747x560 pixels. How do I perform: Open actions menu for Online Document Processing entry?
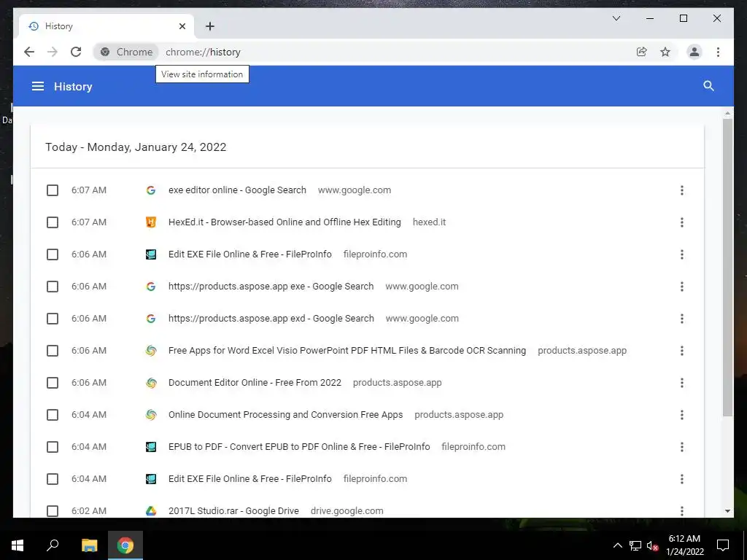[682, 415]
